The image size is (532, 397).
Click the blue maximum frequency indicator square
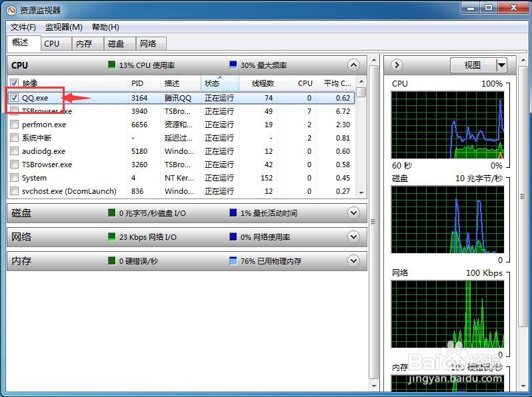(x=233, y=65)
